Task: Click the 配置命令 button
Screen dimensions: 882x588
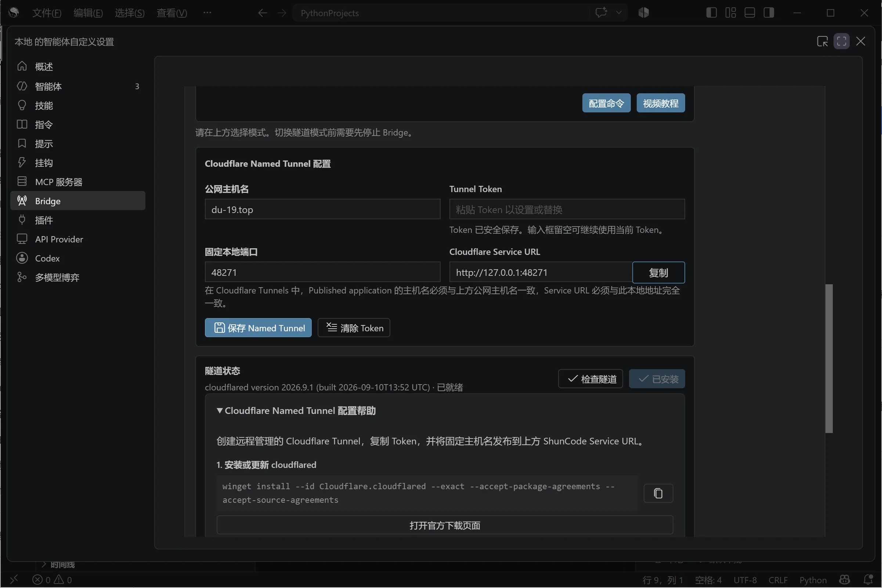Action: 606,103
